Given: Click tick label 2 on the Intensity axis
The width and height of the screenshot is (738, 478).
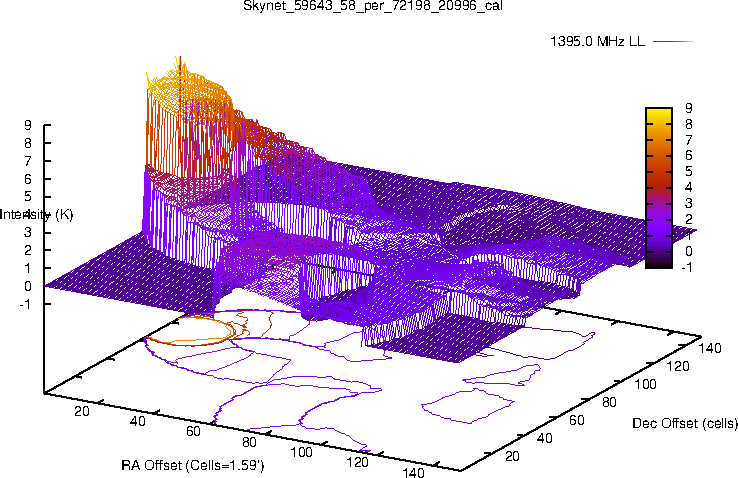Looking at the screenshot, I should [28, 250].
